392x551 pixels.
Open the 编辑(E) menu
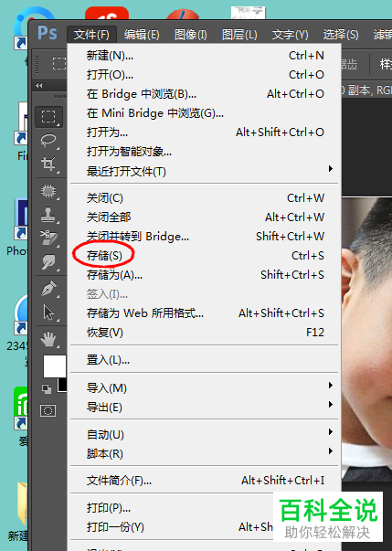tap(142, 35)
